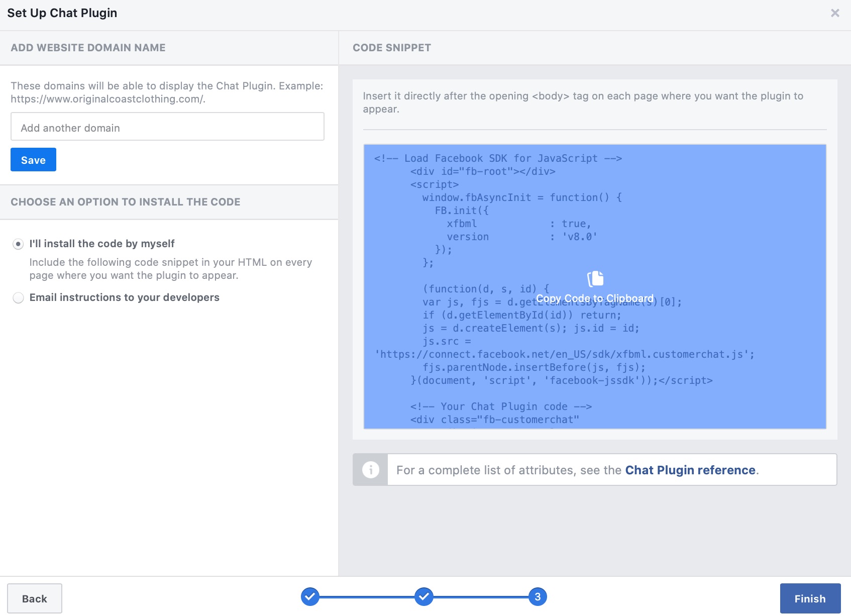The image size is (851, 616).
Task: Click the originalcoastclothing.com example URL text
Action: (108, 99)
